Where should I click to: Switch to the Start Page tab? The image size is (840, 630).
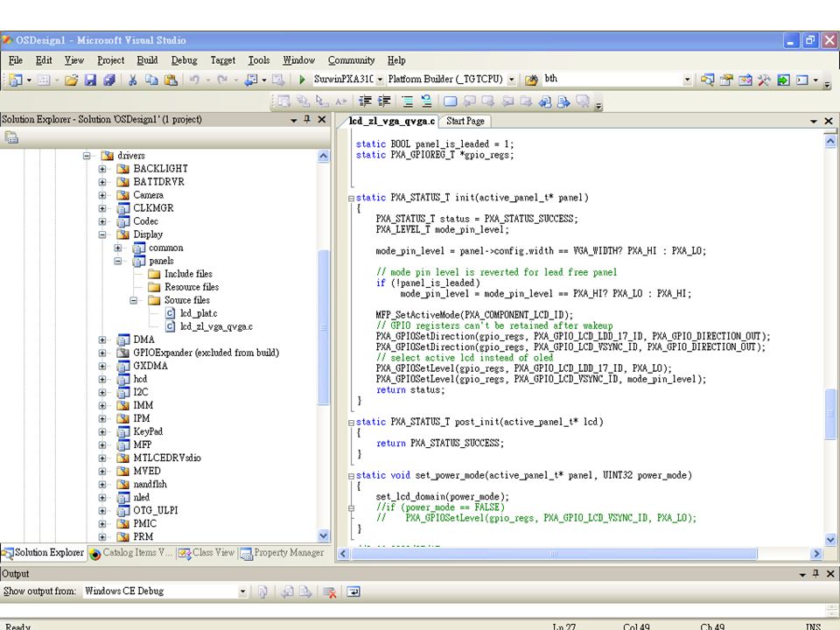pyautogui.click(x=465, y=121)
